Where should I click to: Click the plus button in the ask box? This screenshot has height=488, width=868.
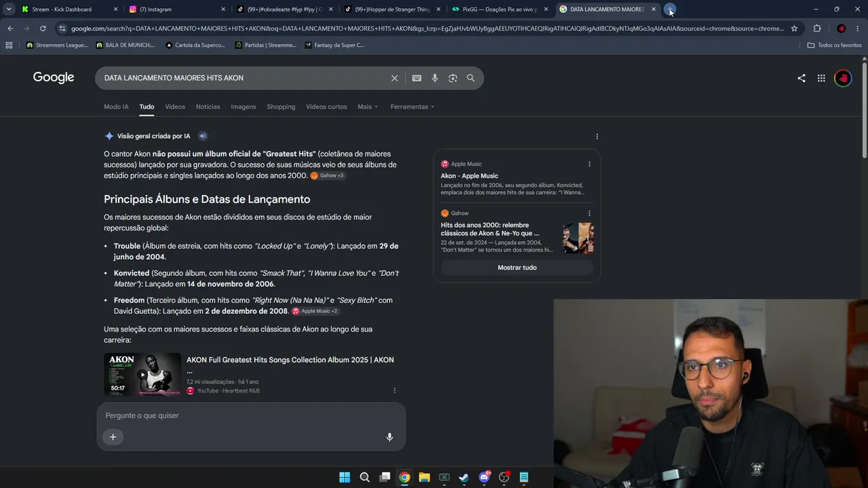113,437
